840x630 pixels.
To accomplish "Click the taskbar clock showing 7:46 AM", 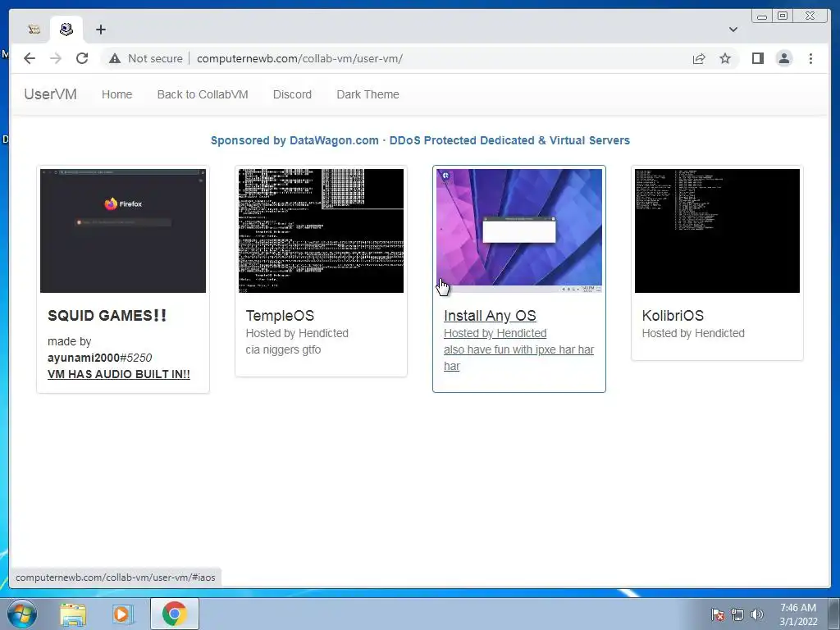I will coord(798,614).
